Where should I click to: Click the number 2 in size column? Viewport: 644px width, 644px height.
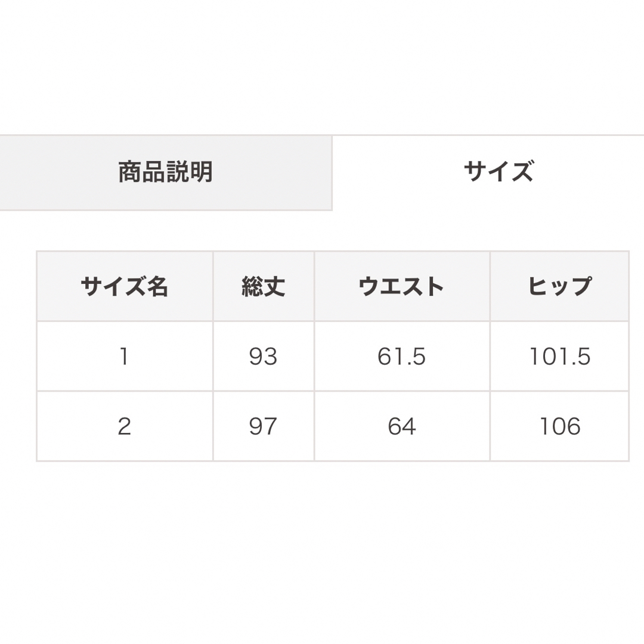(x=125, y=426)
